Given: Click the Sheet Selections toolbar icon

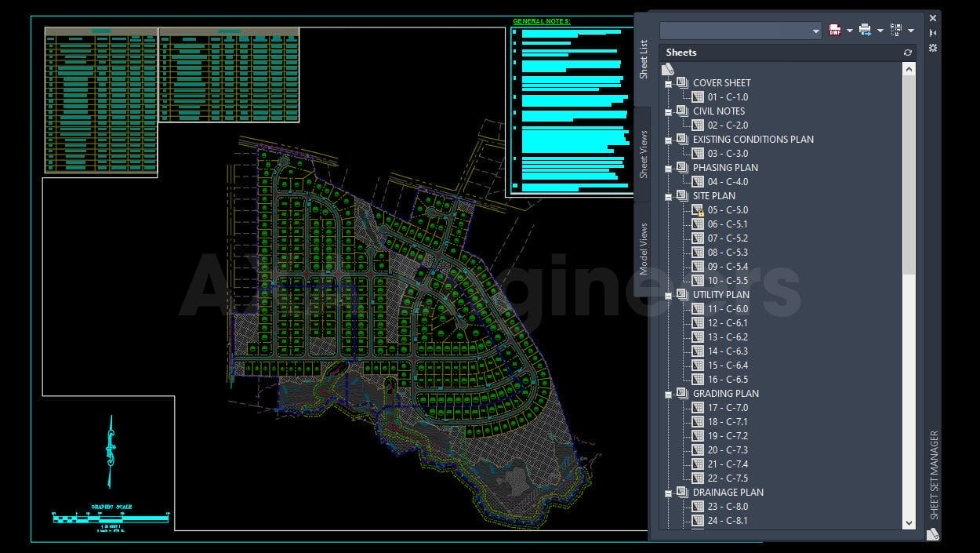Looking at the screenshot, I should tap(896, 30).
